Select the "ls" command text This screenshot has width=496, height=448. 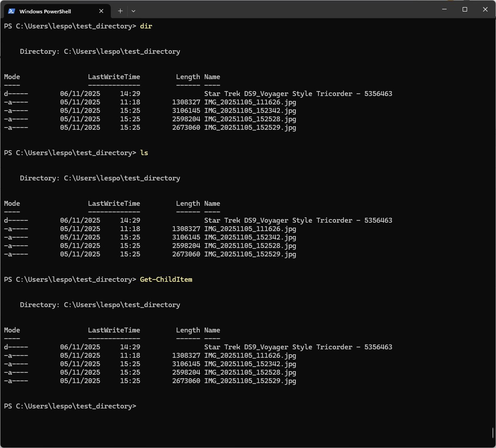pyautogui.click(x=144, y=152)
